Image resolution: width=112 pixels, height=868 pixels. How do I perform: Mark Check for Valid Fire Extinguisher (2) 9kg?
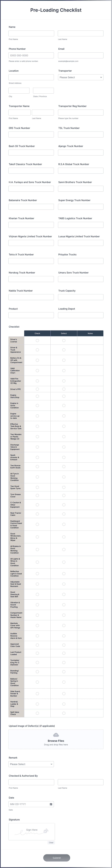37,380
